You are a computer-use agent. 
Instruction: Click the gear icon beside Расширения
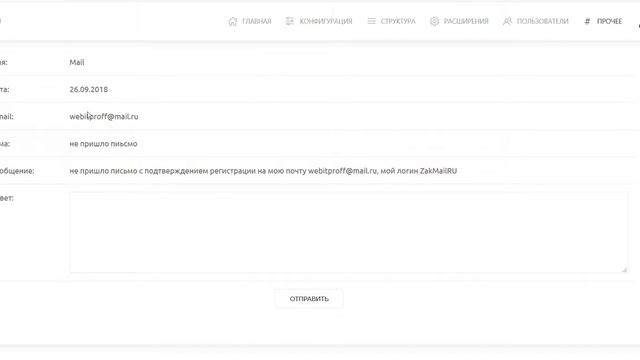434,21
